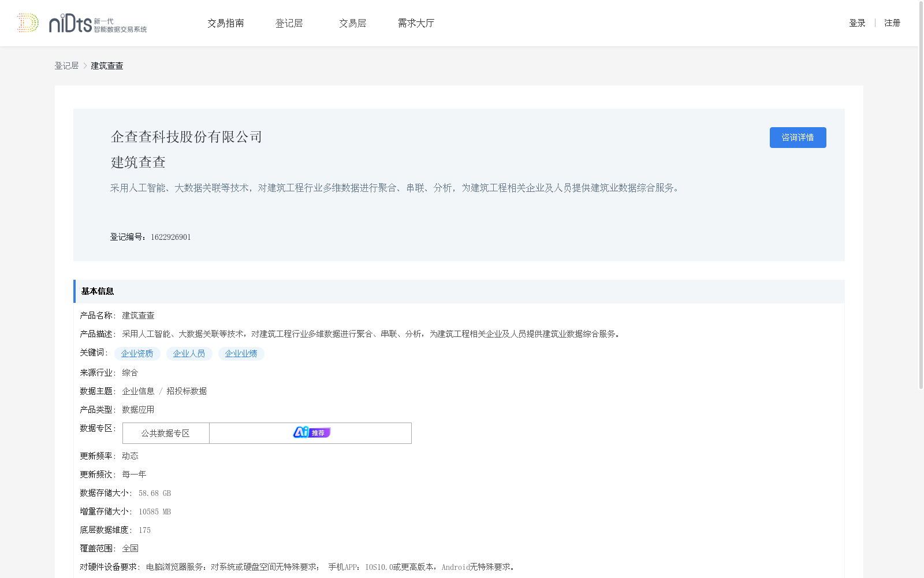The height and width of the screenshot is (578, 924).
Task: Click the 基本信息 section header
Action: click(x=459, y=291)
